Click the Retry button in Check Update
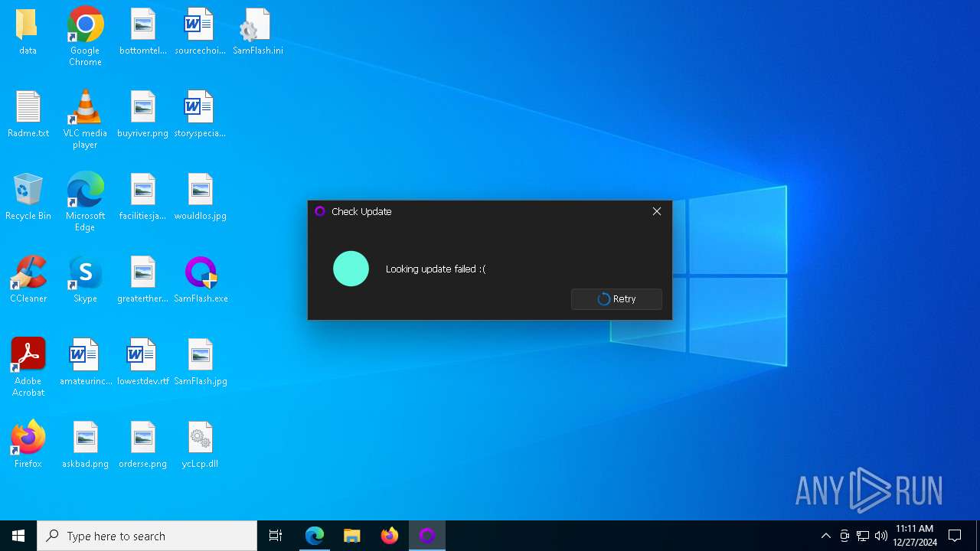Screen dimensions: 980x551 coord(616,299)
